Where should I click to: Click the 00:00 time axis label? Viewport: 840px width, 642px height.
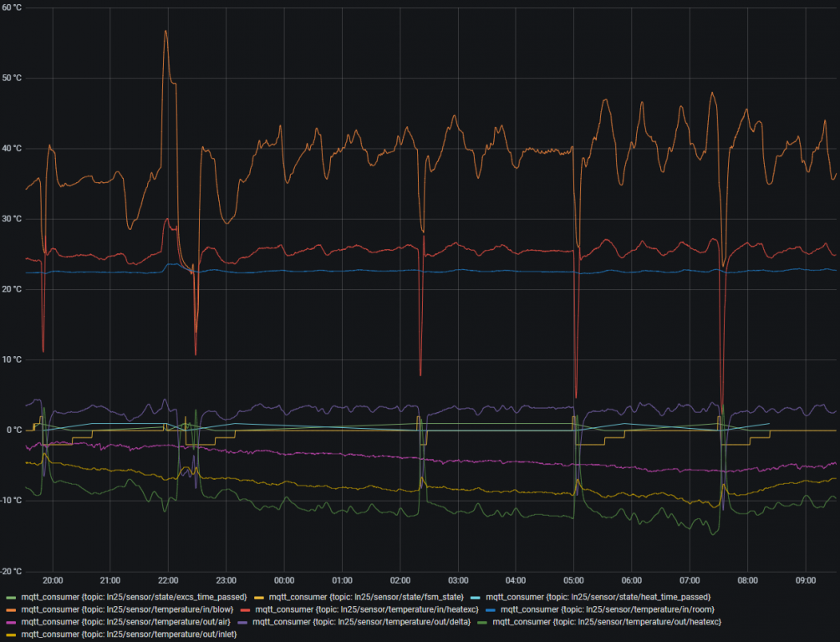coord(284,579)
